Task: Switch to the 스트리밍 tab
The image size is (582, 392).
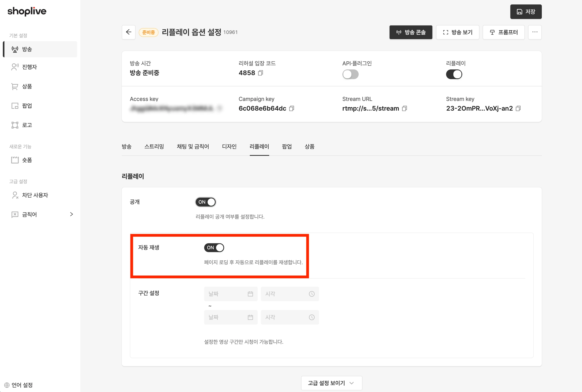Action: (154, 147)
